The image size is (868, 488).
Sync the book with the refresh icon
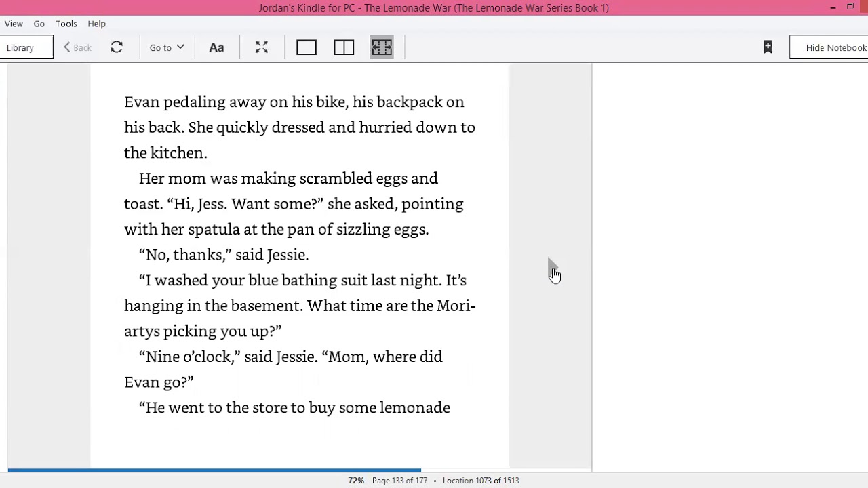pos(117,47)
